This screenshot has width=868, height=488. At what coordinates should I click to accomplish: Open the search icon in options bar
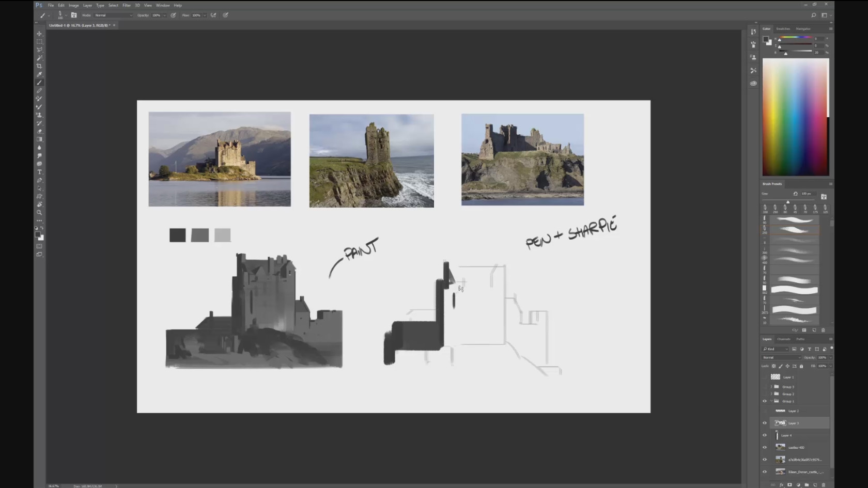click(813, 15)
